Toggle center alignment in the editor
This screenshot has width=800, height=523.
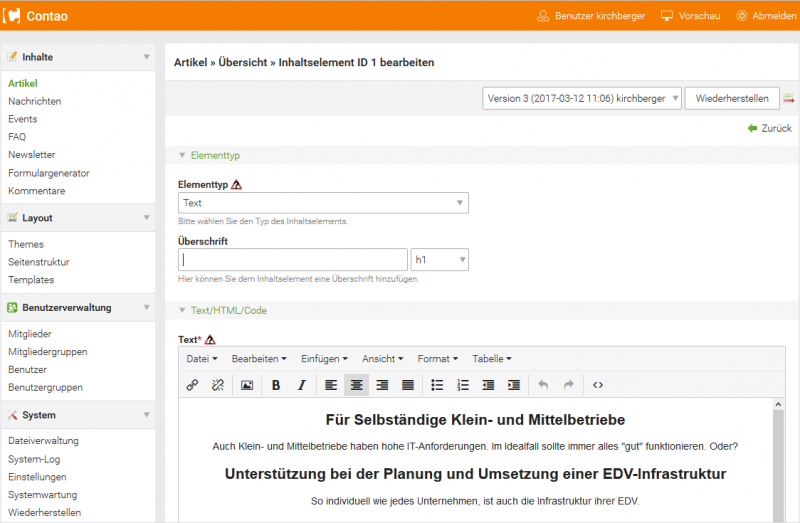point(356,385)
